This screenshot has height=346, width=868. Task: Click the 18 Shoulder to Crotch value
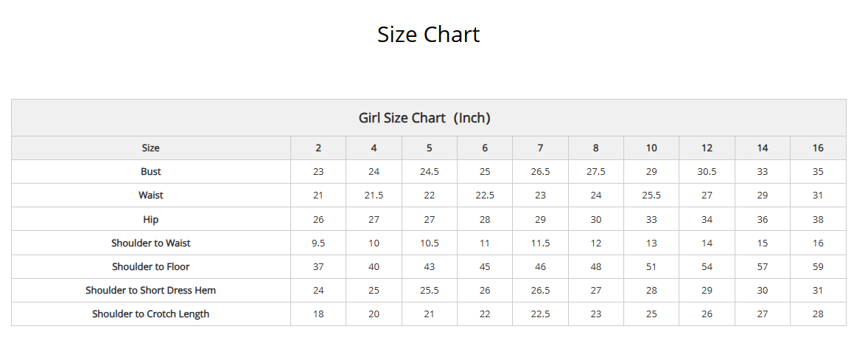(318, 314)
